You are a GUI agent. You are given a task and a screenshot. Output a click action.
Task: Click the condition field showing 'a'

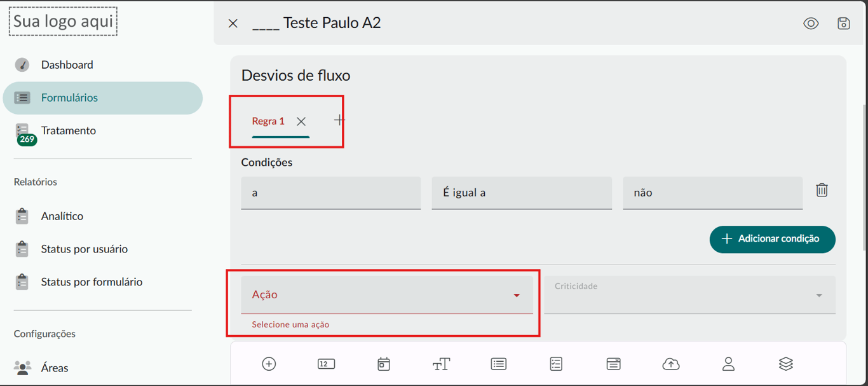(x=330, y=193)
